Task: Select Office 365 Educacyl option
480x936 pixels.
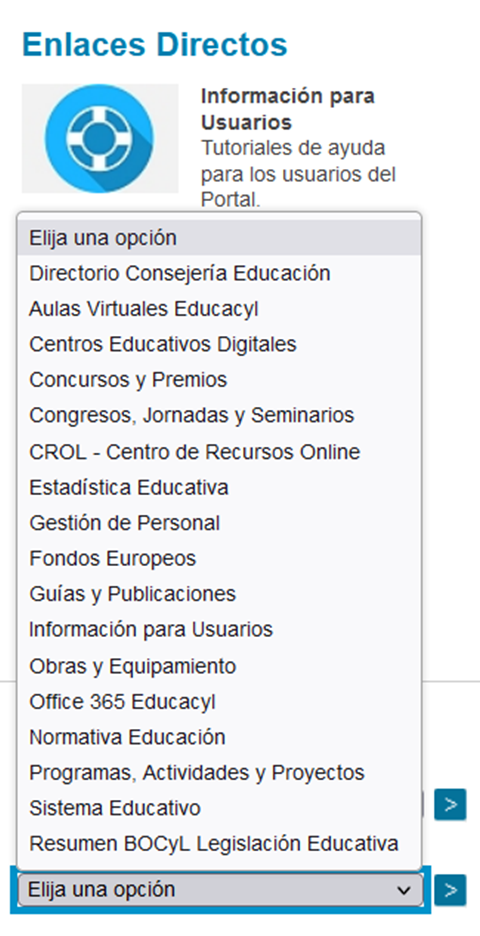Action: click(219, 701)
